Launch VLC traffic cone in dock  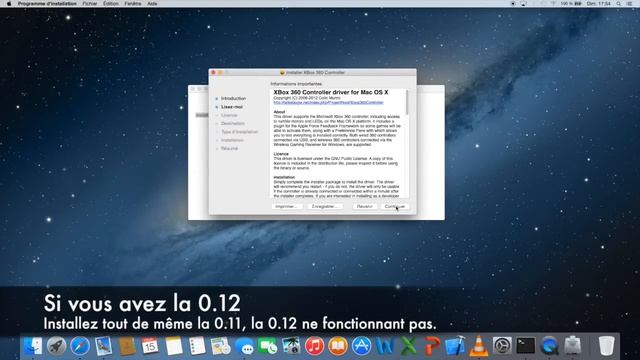coord(478,346)
